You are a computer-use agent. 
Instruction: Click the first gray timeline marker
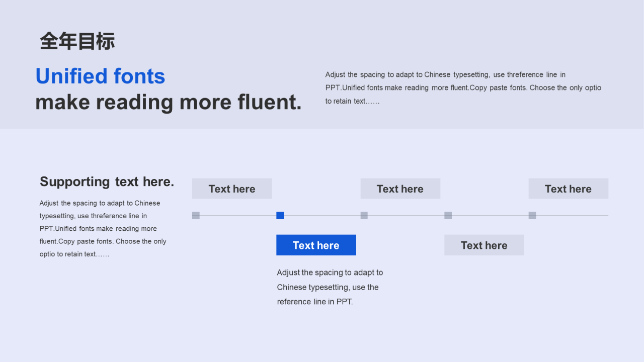(x=196, y=216)
